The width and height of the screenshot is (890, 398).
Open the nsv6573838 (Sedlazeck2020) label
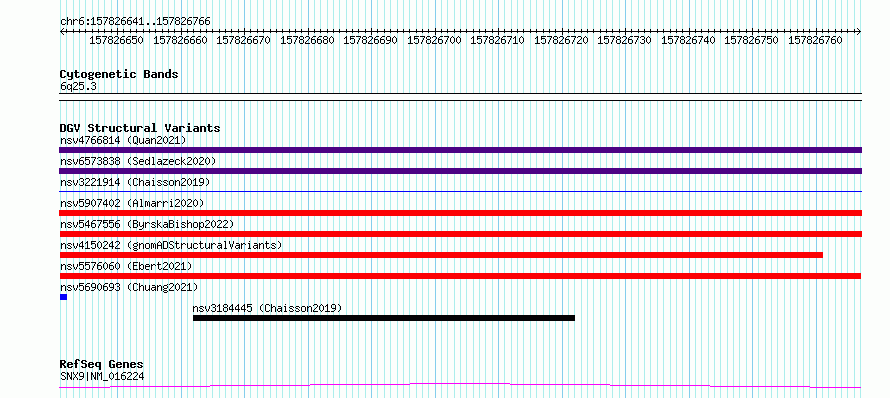coord(138,161)
